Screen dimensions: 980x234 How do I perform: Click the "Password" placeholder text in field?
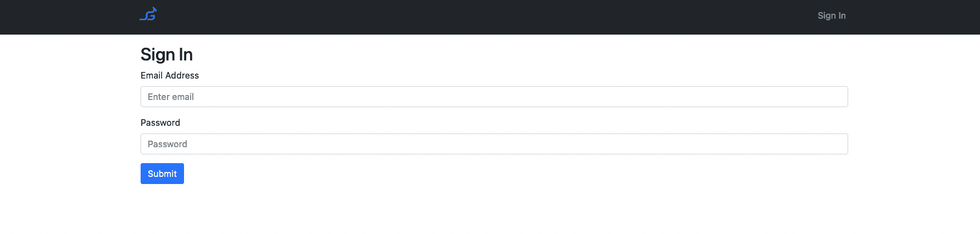tap(167, 144)
